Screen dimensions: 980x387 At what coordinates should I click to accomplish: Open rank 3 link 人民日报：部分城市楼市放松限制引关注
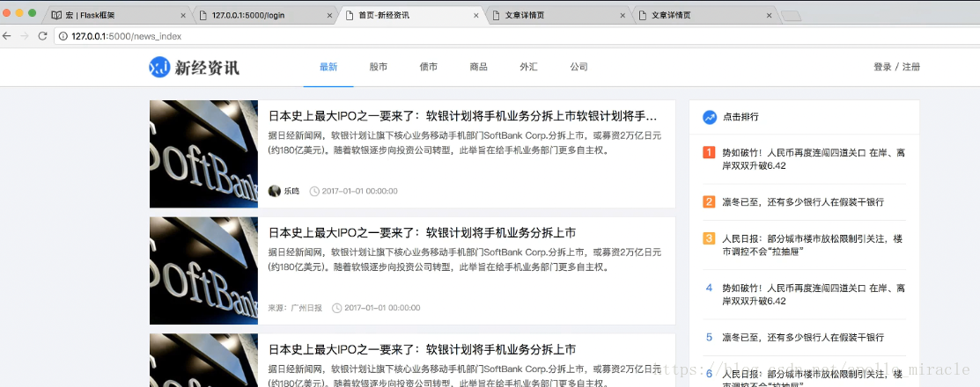click(812, 245)
